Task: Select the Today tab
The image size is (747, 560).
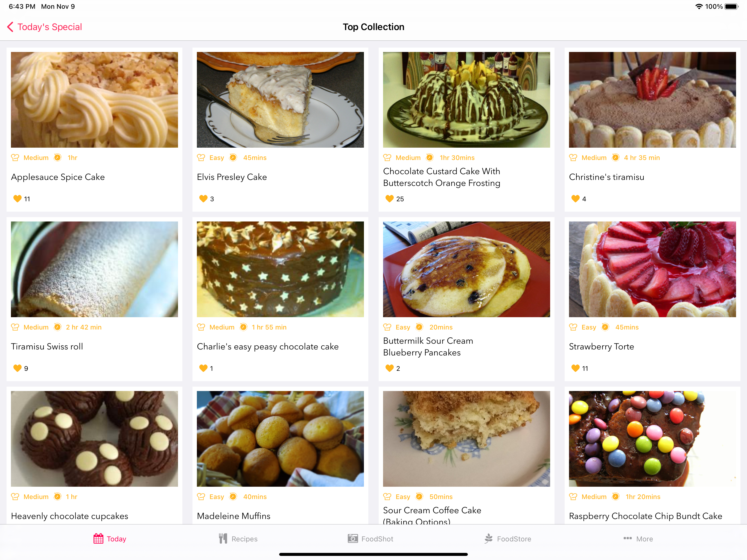Action: tap(110, 539)
